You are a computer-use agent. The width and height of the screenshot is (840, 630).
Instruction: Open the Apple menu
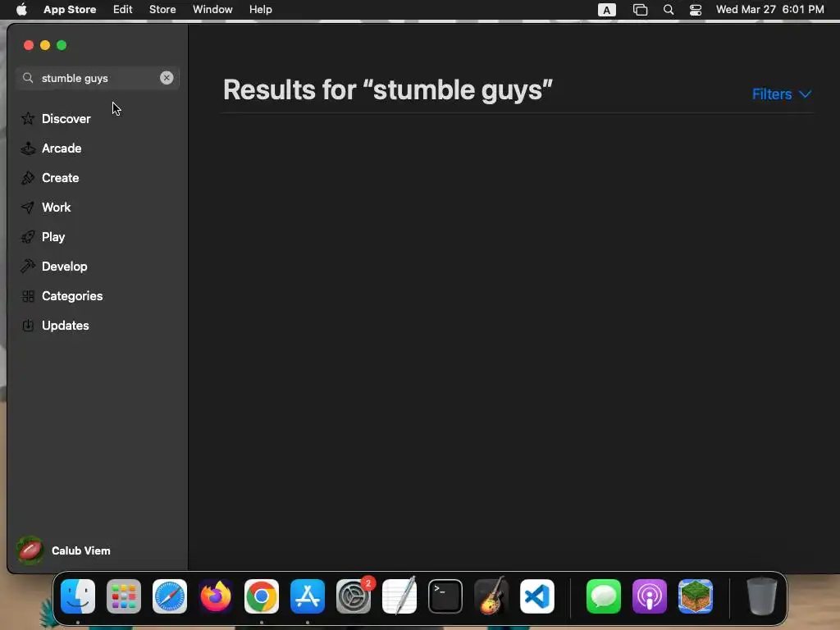pos(21,9)
